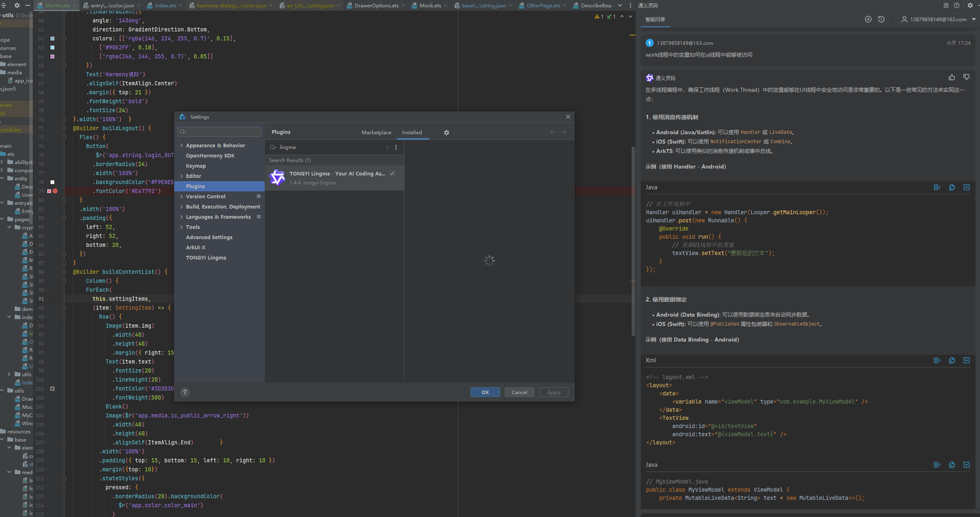Expand Tools settings section

click(181, 227)
